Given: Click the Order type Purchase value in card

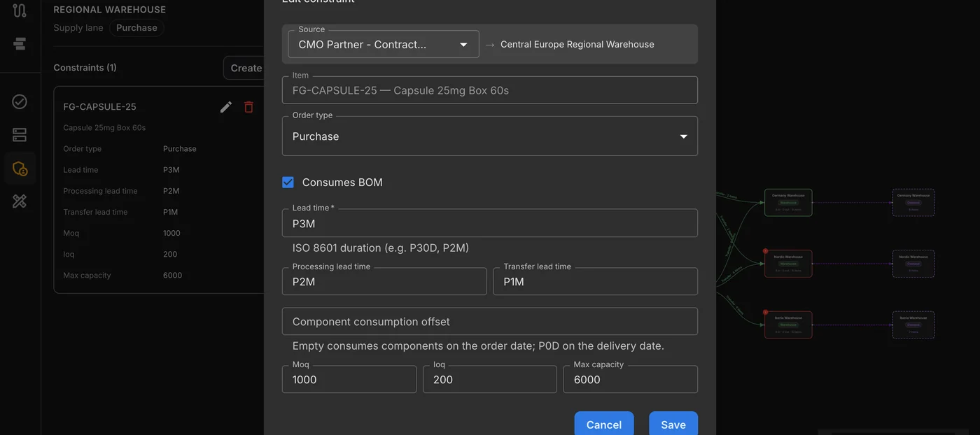Looking at the screenshot, I should (x=180, y=149).
